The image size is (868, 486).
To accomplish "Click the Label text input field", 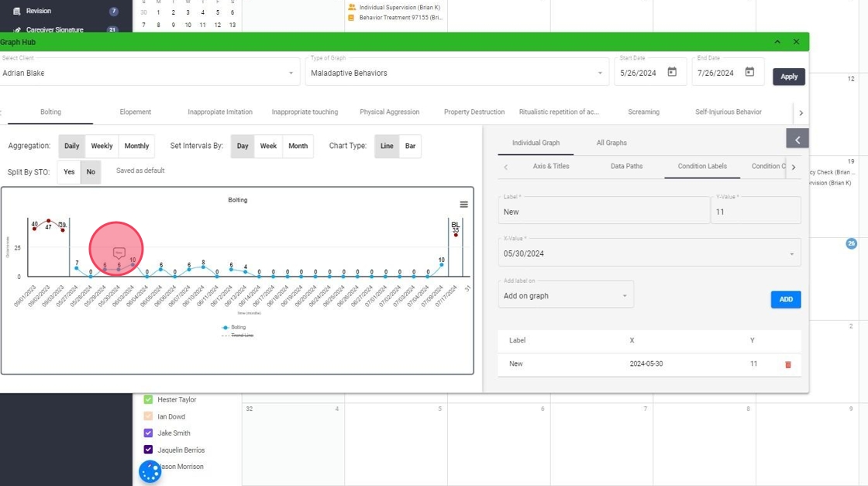I will pyautogui.click(x=603, y=212).
